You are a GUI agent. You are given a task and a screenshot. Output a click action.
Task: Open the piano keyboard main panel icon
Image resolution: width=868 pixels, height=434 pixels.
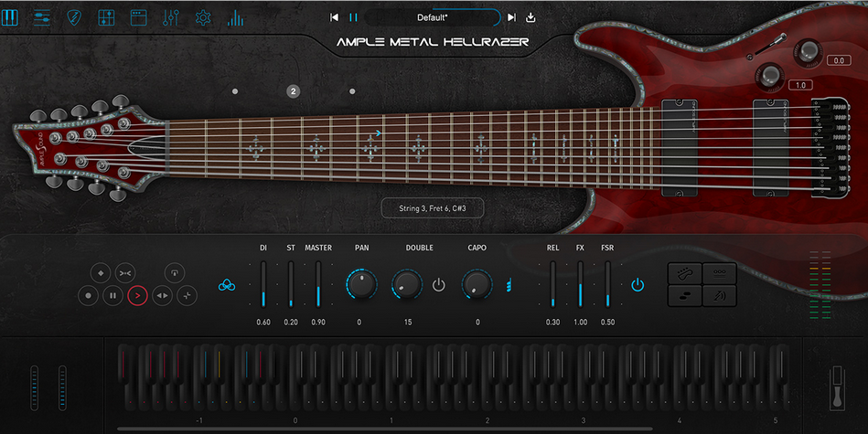10,17
